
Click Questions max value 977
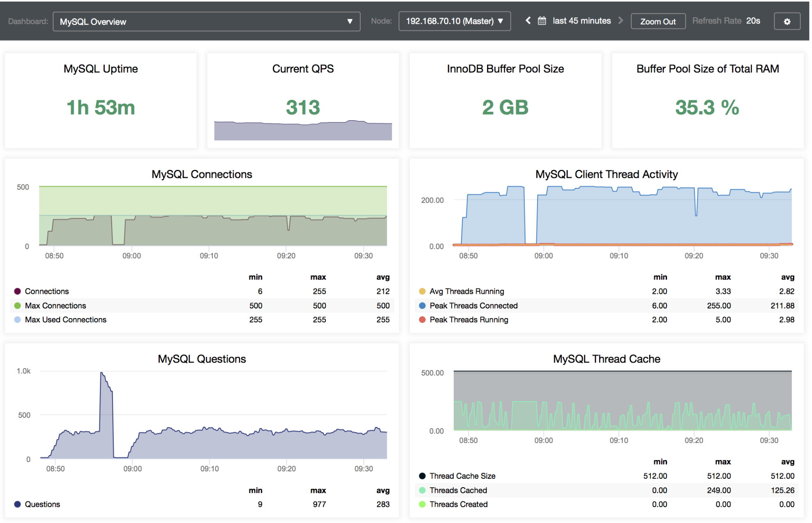[x=319, y=504]
